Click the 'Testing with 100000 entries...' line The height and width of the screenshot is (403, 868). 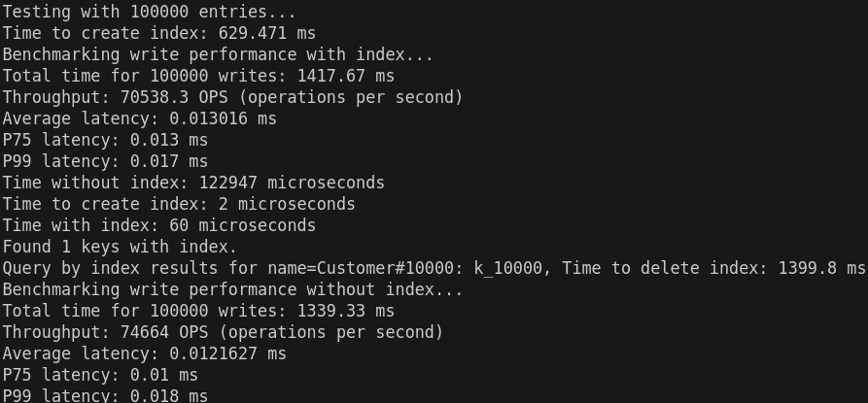coord(150,12)
